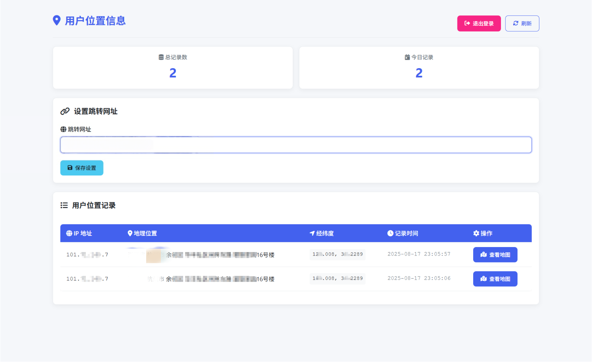The height and width of the screenshot is (364, 594).
Task: Click the 用户位置记录 section heading
Action: (x=94, y=205)
